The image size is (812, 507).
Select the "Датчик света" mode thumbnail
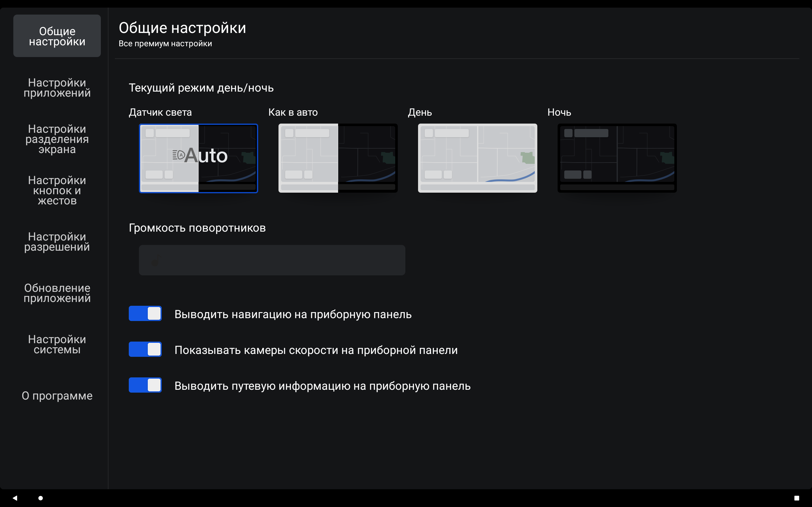coord(198,158)
